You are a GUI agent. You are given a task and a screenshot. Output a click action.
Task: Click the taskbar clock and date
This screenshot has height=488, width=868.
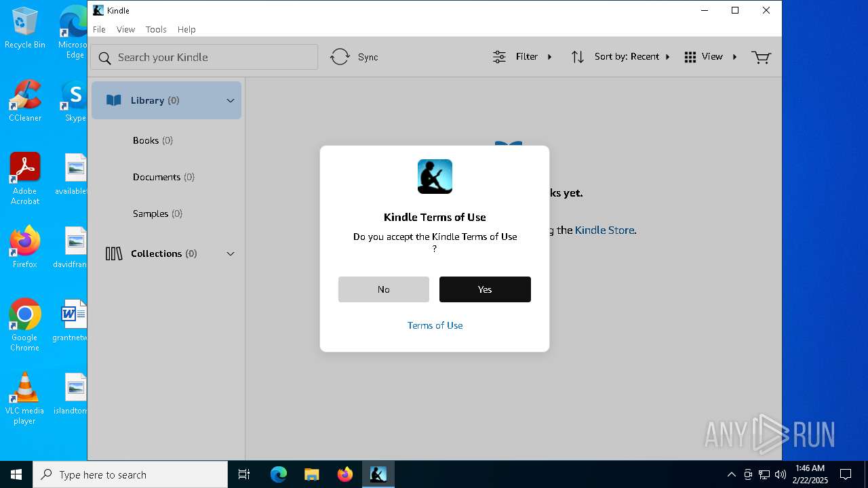tap(810, 474)
